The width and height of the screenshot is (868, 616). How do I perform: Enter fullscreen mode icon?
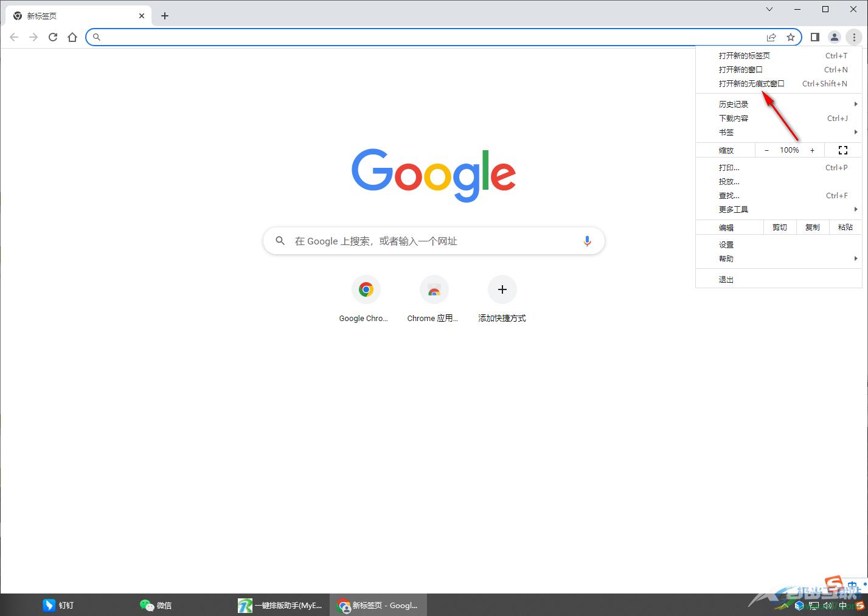843,150
